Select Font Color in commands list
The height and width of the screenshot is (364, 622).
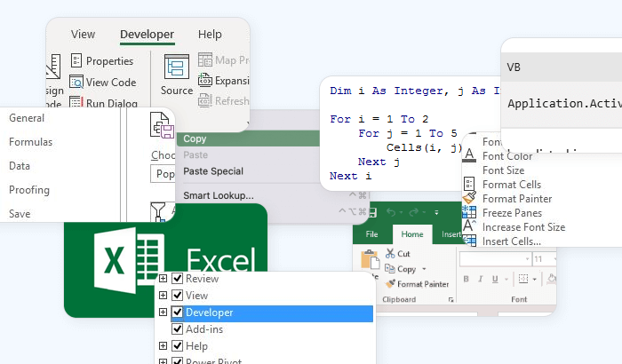click(x=507, y=156)
